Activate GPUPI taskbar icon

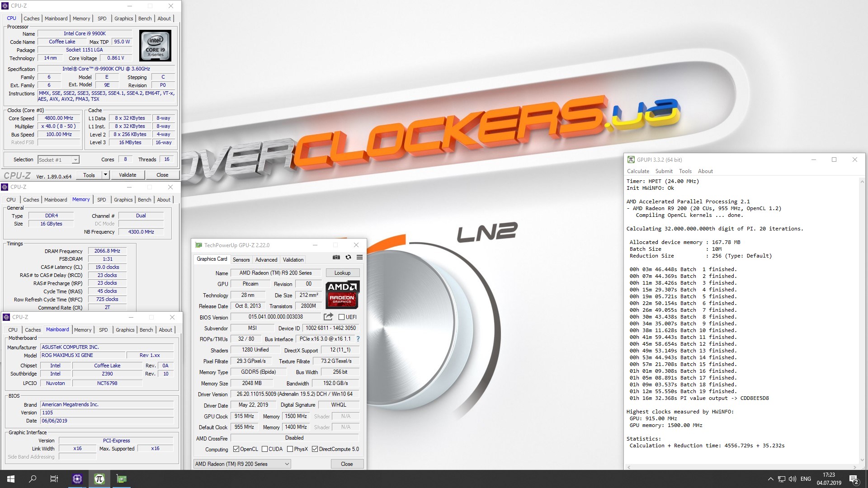click(99, 479)
